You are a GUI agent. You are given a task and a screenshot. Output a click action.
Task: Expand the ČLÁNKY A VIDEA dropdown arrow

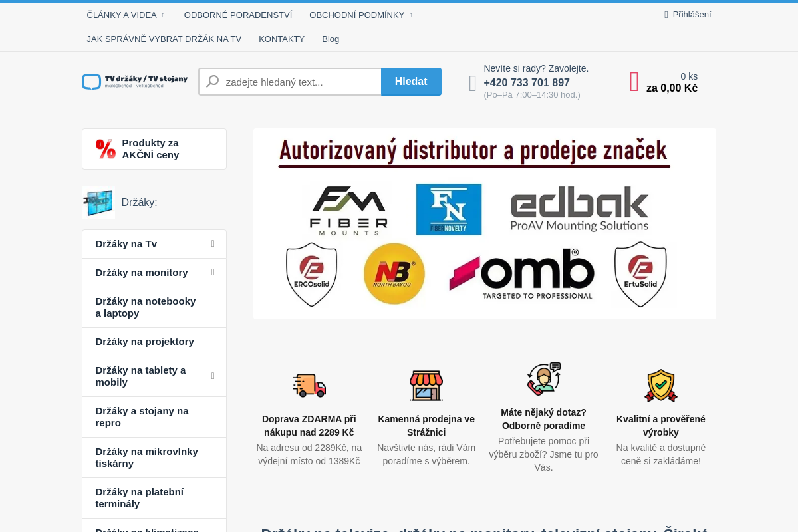pyautogui.click(x=163, y=15)
